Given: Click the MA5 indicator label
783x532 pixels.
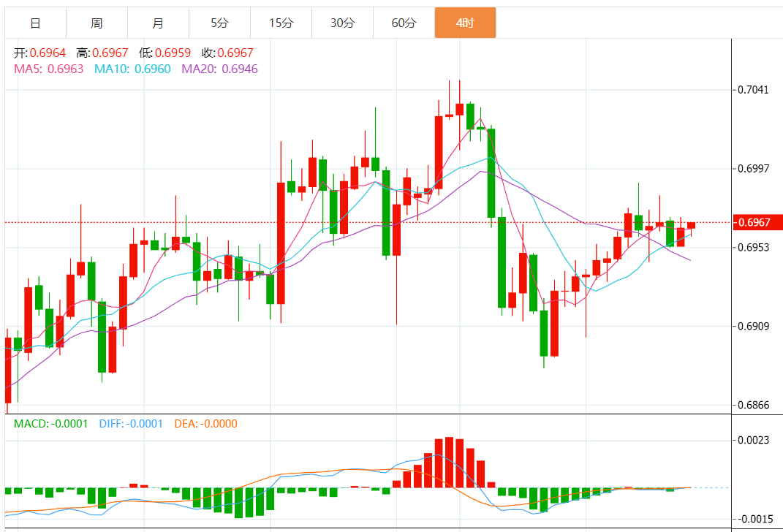Looking at the screenshot, I should [49, 69].
